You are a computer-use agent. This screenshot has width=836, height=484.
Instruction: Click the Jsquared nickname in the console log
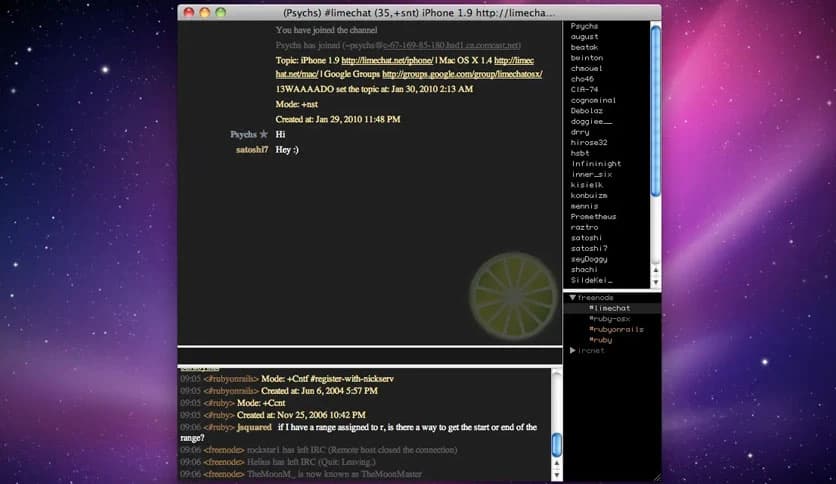254,427
